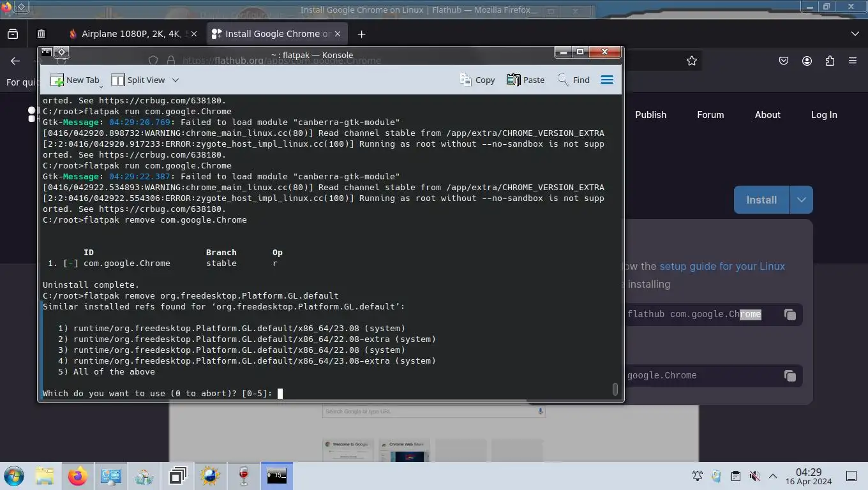Open the Start menu button on taskbar
868x490 pixels.
(14, 476)
